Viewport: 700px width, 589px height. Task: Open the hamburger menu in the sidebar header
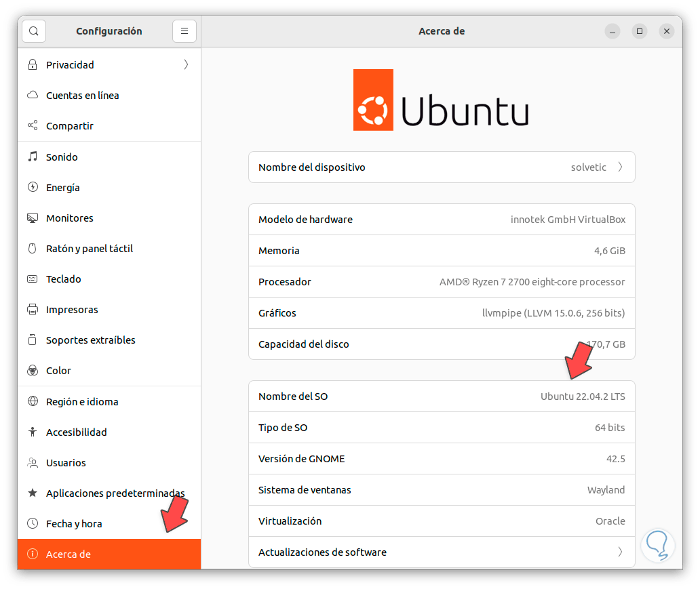tap(184, 31)
